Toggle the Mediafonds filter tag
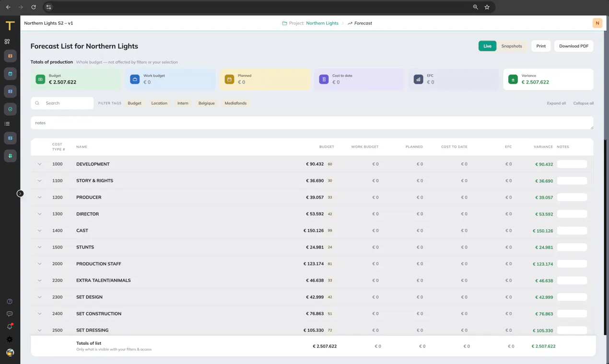This screenshot has width=609, height=364. click(x=235, y=103)
